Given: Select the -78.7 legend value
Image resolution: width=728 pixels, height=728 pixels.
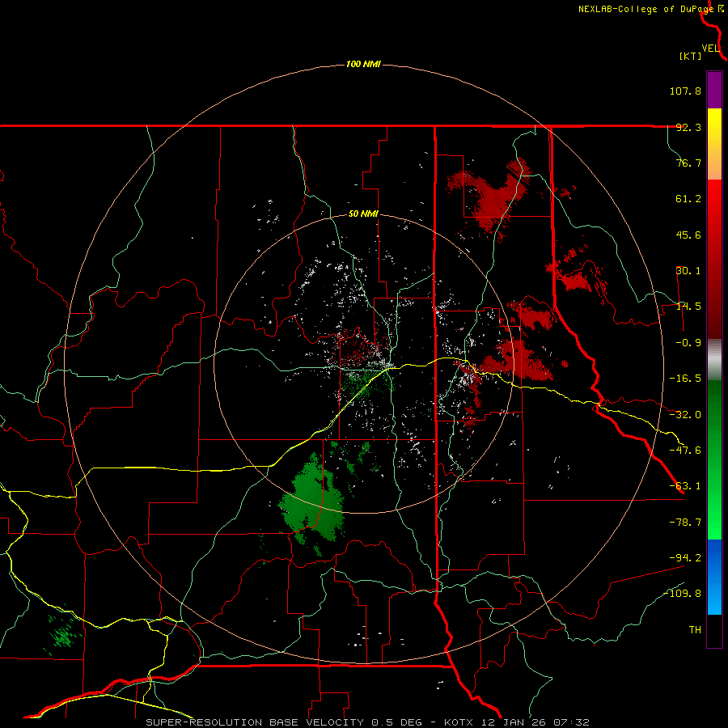Looking at the screenshot, I should [x=685, y=523].
